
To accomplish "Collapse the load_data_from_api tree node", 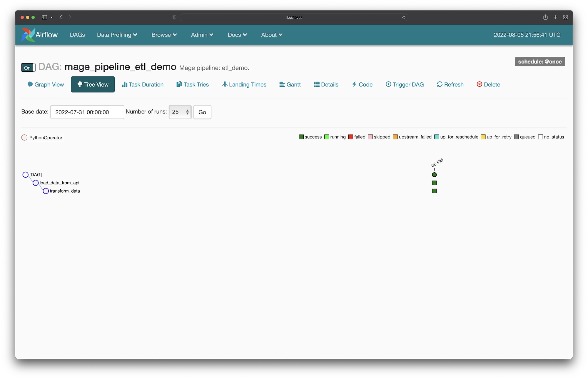I will tap(36, 183).
